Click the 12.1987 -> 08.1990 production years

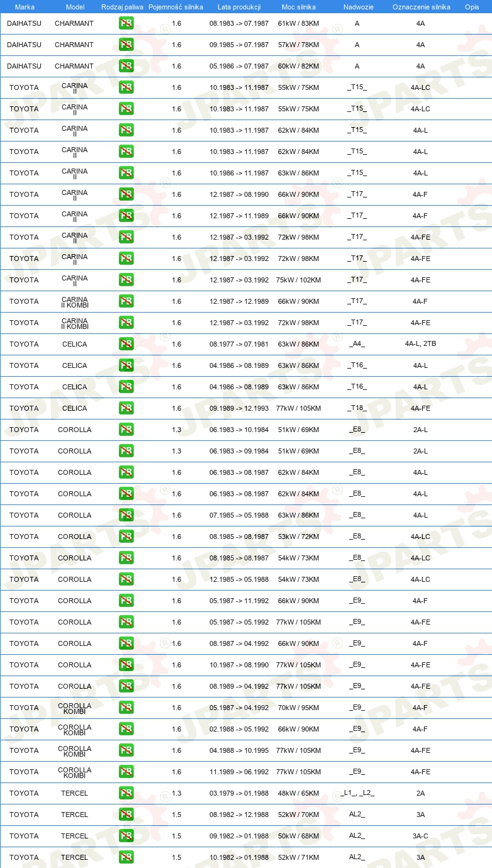pos(239,194)
